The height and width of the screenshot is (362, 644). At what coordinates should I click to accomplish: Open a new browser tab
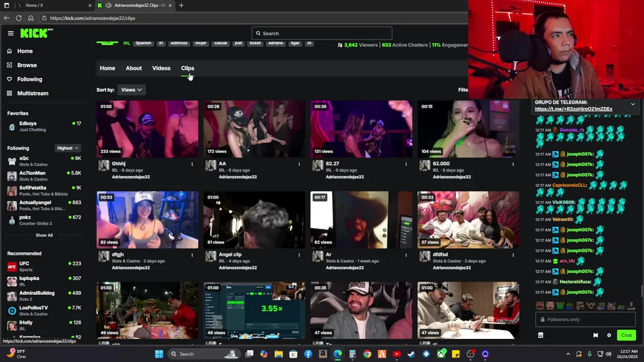click(x=181, y=6)
